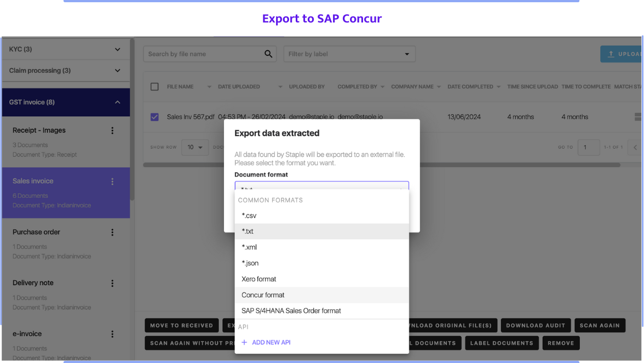Open the Sales invoice queue
This screenshot has width=644, height=363.
66,193
